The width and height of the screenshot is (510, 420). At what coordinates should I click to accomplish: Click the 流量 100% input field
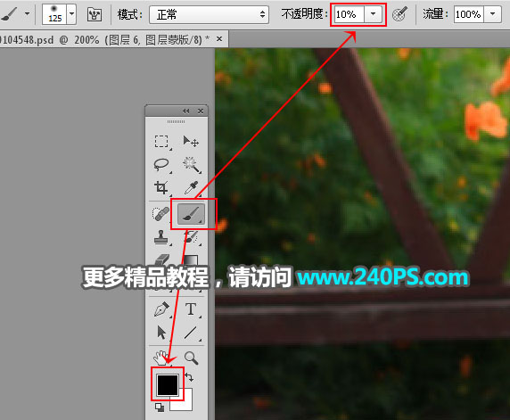tap(469, 14)
